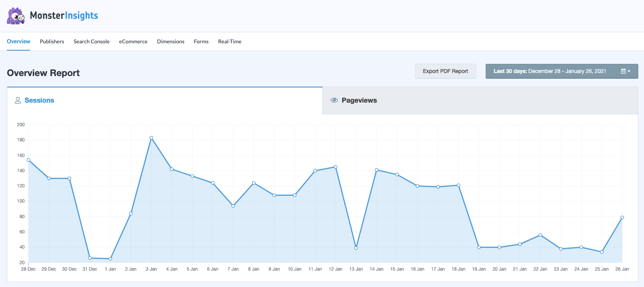Open the eCommerce report tab
The image size is (644, 287).
(133, 42)
